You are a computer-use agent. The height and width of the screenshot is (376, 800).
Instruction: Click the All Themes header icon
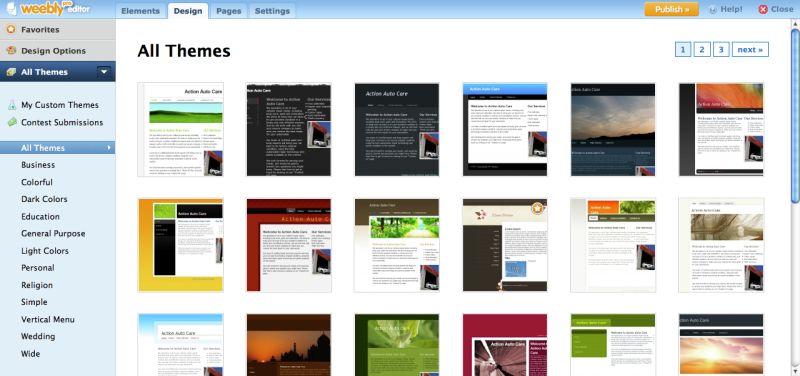pos(10,72)
